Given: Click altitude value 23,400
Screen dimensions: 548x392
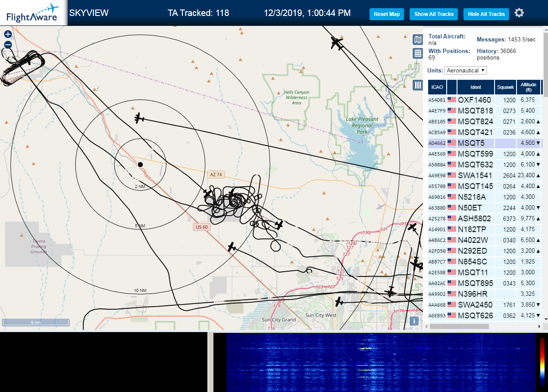Looking at the screenshot, I should 526,176.
